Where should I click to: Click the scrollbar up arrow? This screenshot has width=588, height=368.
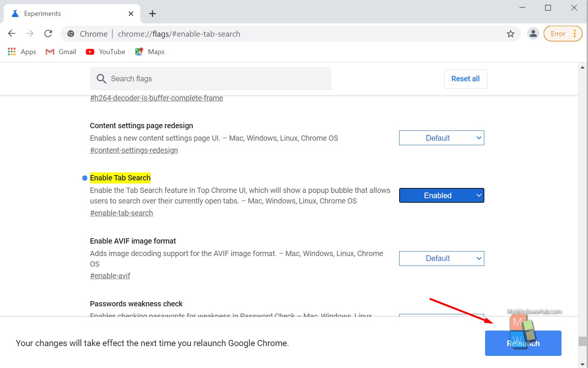tap(582, 67)
